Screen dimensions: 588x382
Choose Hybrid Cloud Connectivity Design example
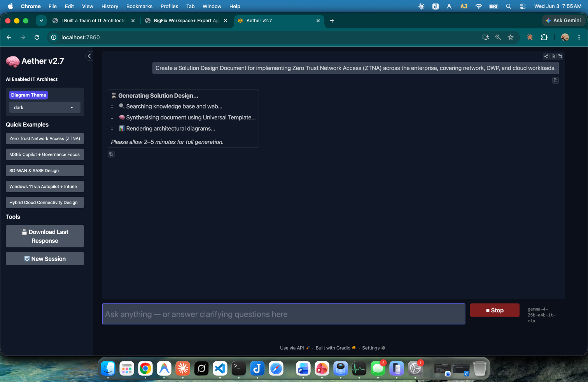pos(45,202)
